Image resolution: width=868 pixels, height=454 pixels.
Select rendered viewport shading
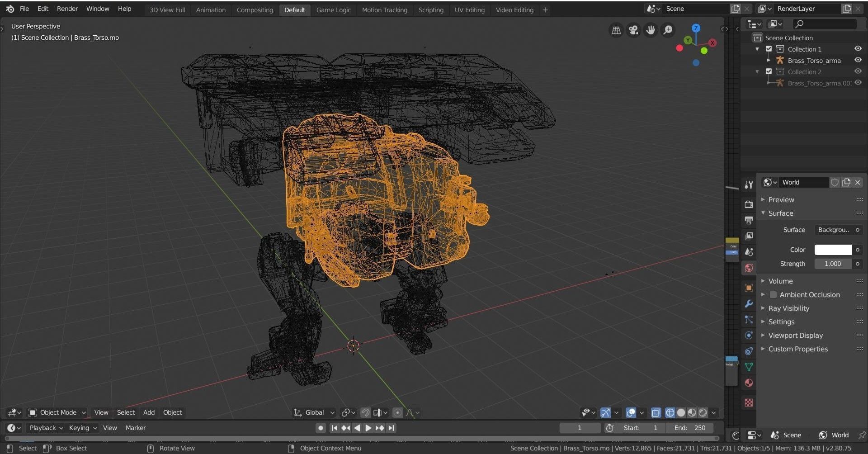tap(703, 412)
